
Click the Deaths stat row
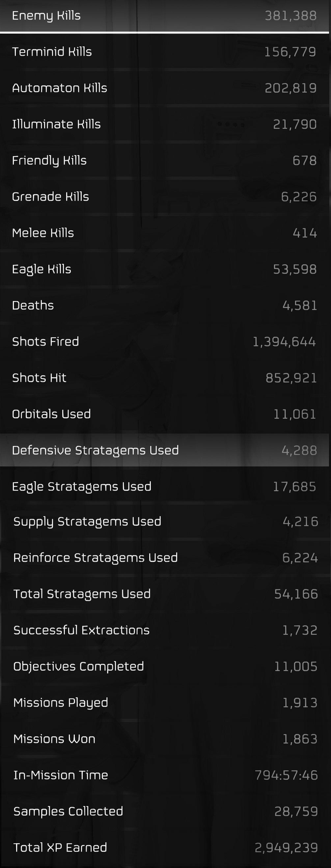[x=164, y=305]
